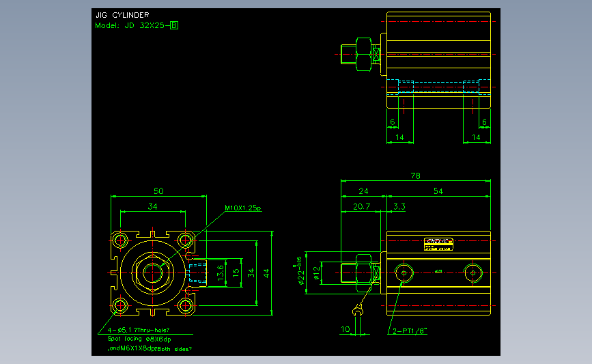This screenshot has height=364, width=592.
Task: Click the overall length dimension 78
Action: (415, 176)
